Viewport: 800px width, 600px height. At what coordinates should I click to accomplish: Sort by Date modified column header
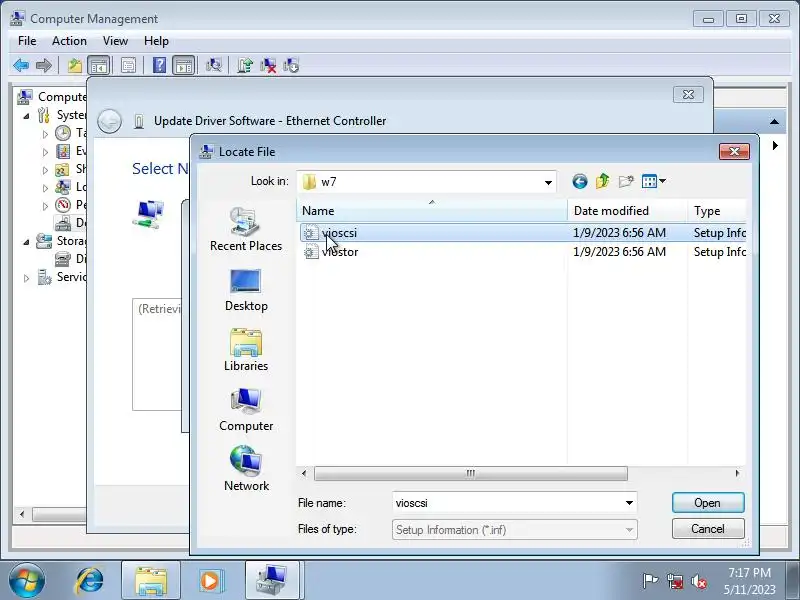627,211
